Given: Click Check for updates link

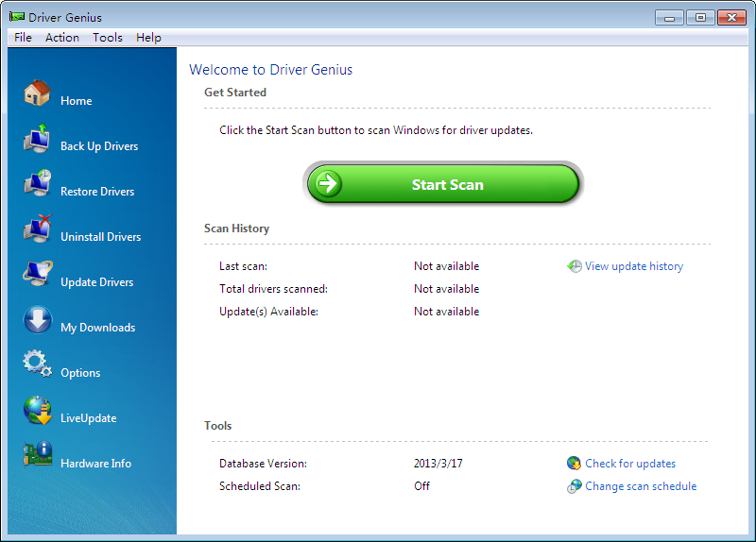Looking at the screenshot, I should (630, 463).
